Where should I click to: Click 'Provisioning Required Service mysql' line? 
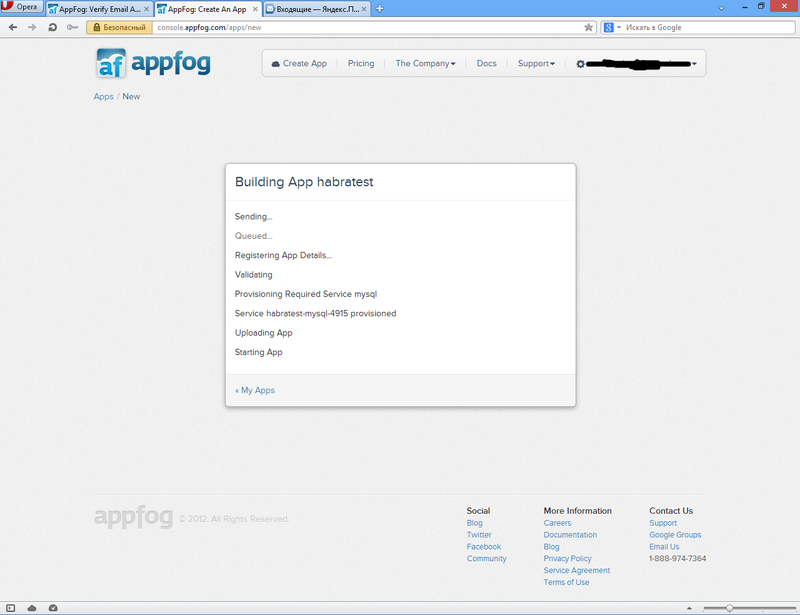[x=306, y=294]
